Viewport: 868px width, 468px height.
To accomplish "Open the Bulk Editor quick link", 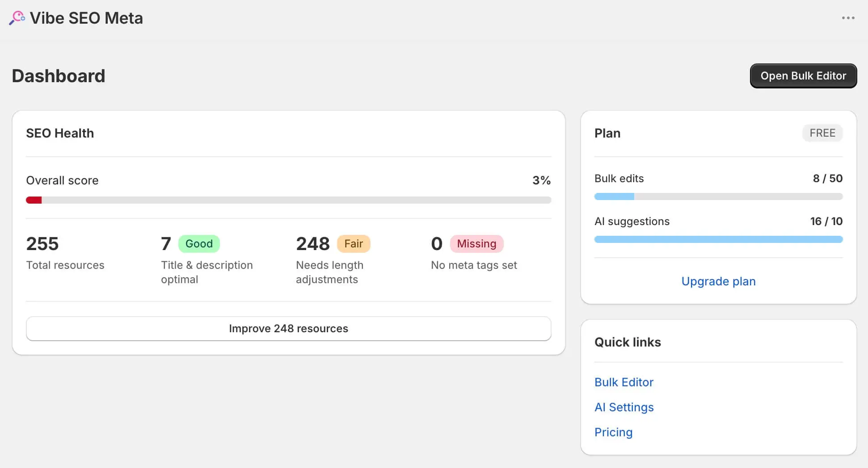I will pyautogui.click(x=624, y=382).
